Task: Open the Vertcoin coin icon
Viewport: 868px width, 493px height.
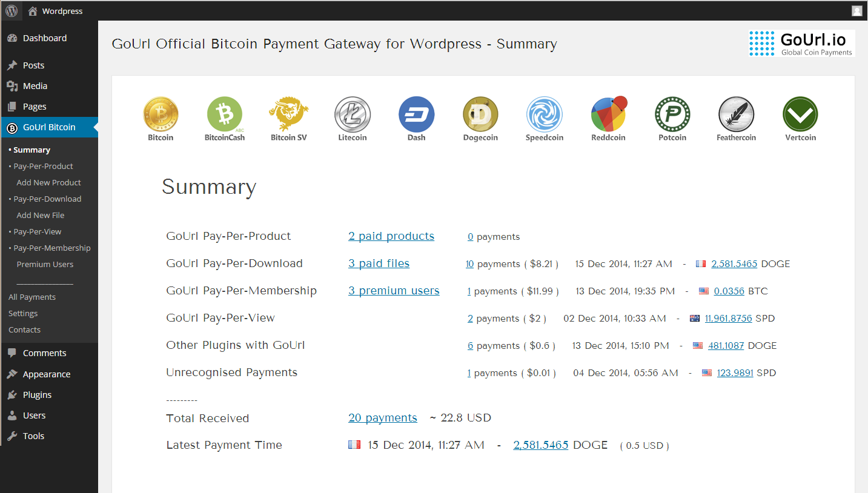Action: coord(800,114)
